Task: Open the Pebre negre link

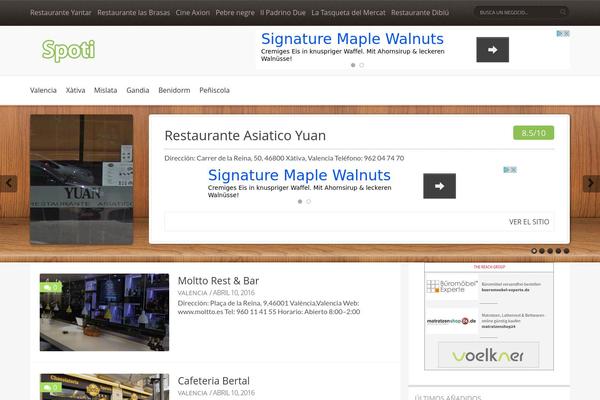Action: [235, 13]
